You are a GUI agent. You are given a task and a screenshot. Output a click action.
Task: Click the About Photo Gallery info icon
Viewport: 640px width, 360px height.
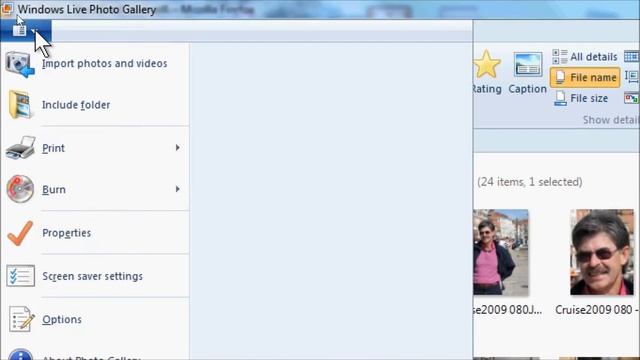20,354
